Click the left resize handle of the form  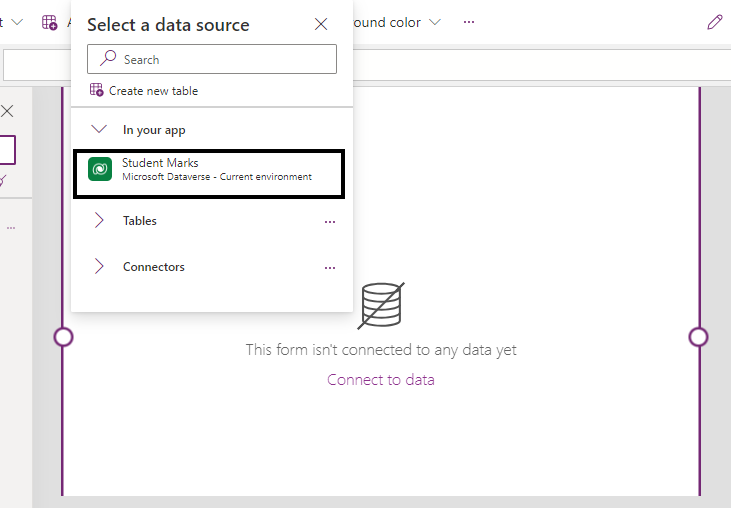[63, 337]
